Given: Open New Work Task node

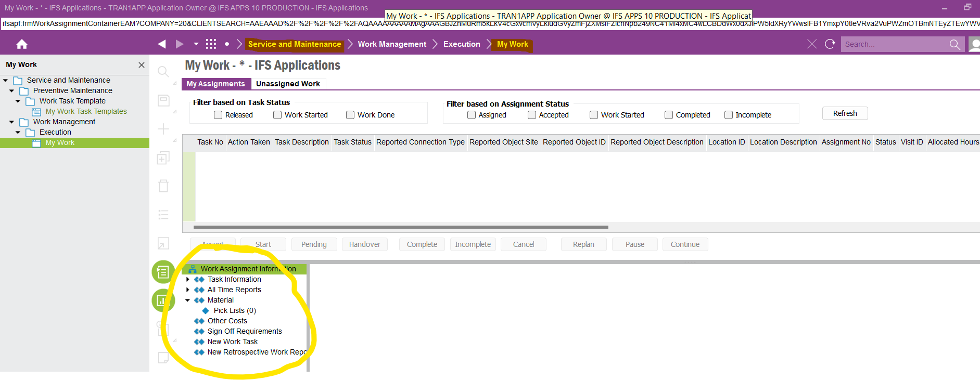Looking at the screenshot, I should tap(233, 342).
